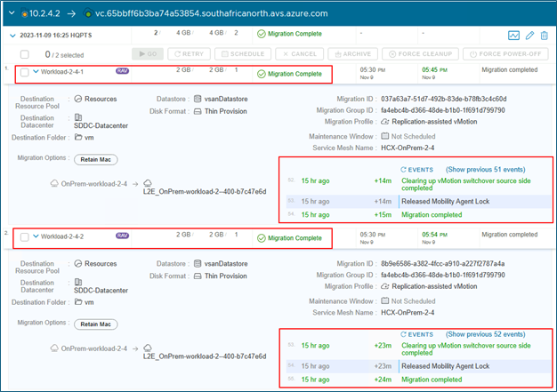Screen dimensions: 557x392
Task: Click the RETRY button
Action: (x=189, y=54)
